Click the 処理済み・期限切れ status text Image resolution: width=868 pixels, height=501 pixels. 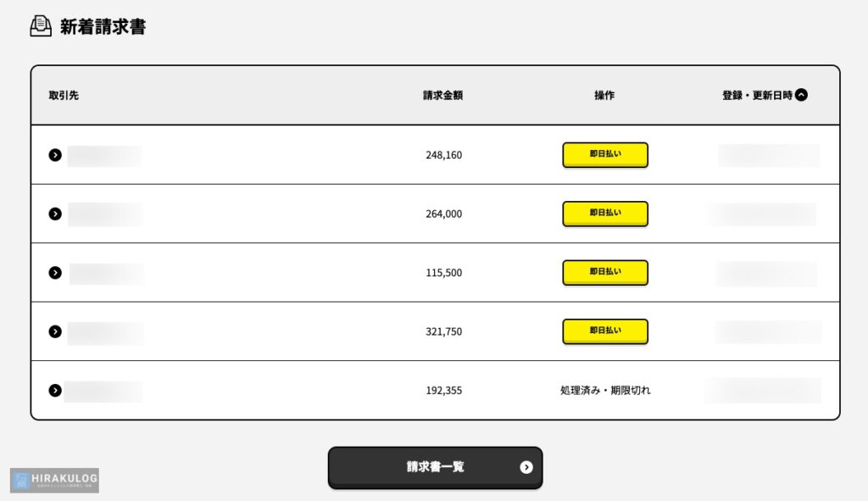click(605, 391)
